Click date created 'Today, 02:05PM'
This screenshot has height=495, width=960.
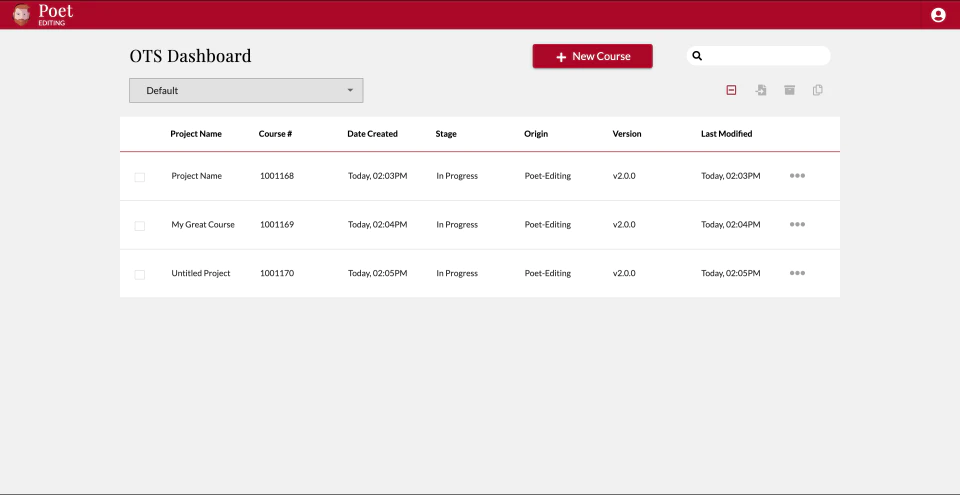coord(378,273)
